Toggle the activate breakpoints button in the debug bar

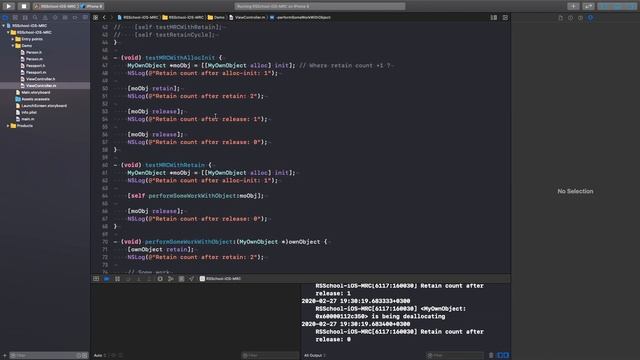(x=107, y=279)
